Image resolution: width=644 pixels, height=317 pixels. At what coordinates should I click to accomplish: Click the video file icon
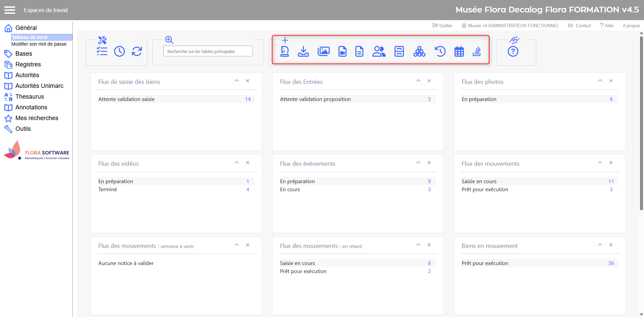coord(342,51)
